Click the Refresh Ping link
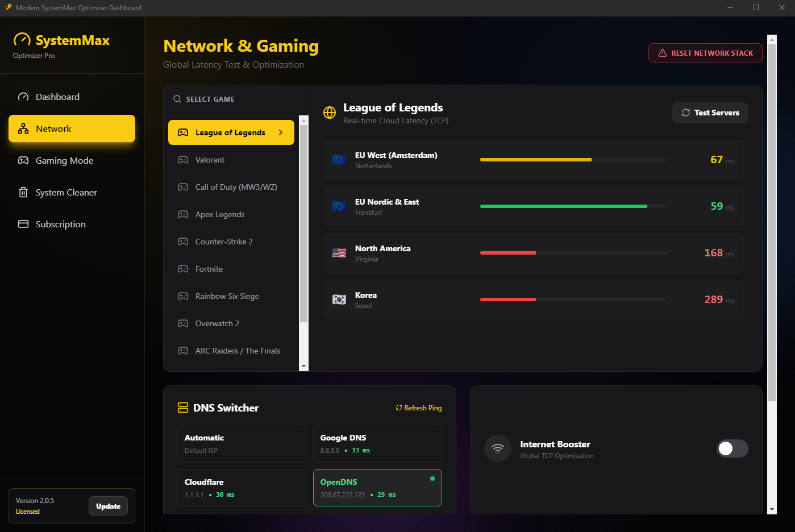 (x=419, y=408)
